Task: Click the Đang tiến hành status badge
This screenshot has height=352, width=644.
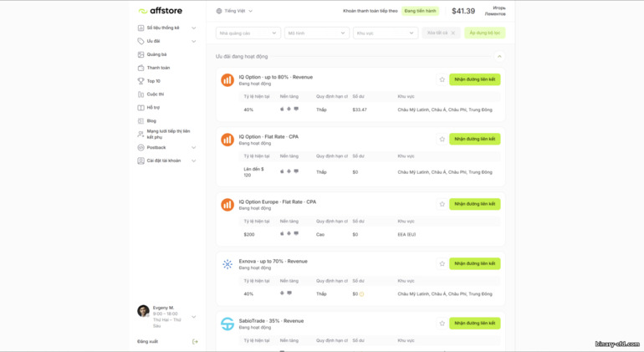Action: point(420,11)
